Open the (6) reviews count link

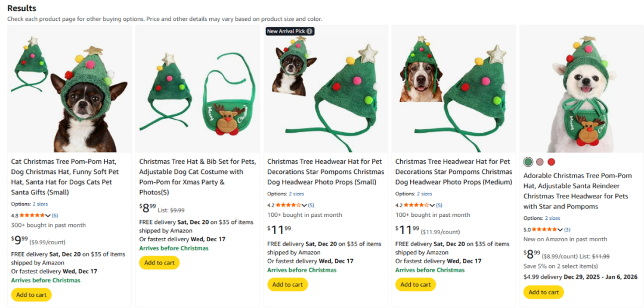55,216
